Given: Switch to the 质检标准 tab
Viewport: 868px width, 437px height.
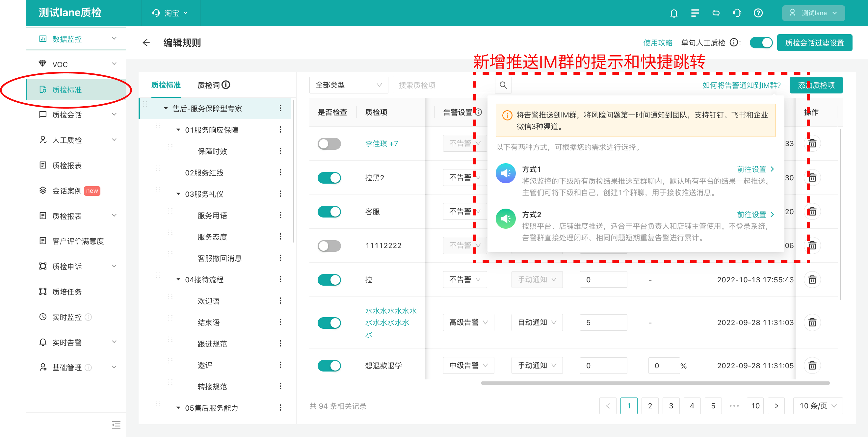Looking at the screenshot, I should tap(166, 85).
